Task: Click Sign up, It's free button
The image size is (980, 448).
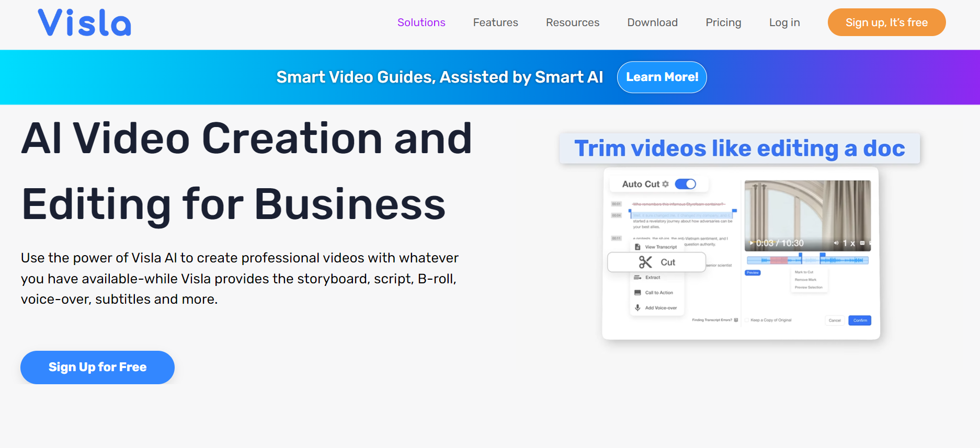Action: pos(886,22)
